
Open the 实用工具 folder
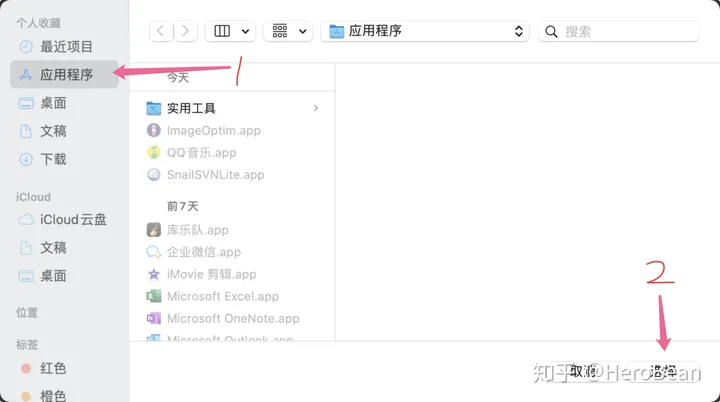coord(232,108)
